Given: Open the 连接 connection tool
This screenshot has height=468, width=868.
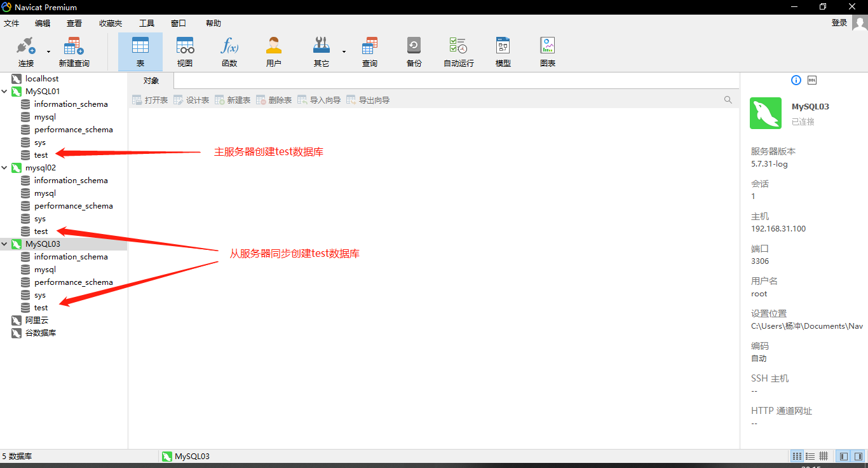Looking at the screenshot, I should (x=26, y=52).
